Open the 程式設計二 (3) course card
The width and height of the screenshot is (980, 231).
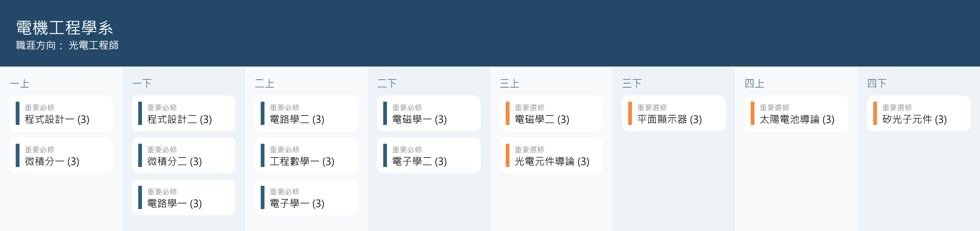coord(183,114)
